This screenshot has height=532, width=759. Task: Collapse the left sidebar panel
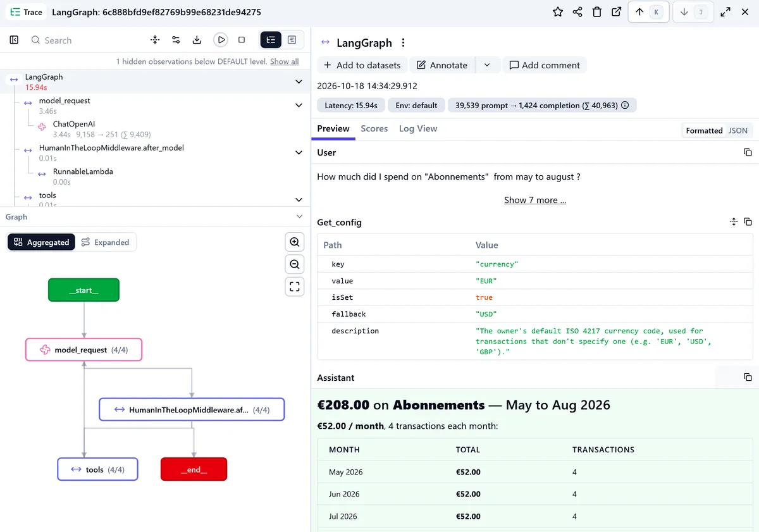pos(14,40)
